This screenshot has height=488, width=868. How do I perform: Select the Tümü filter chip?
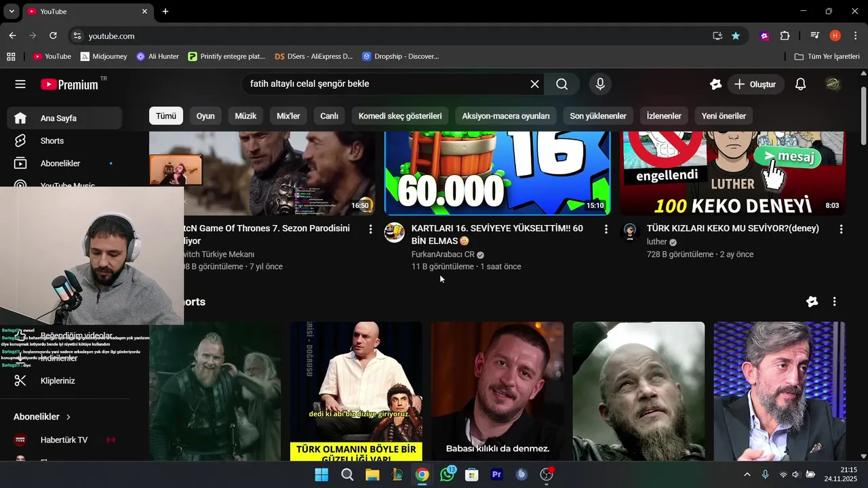coord(166,116)
